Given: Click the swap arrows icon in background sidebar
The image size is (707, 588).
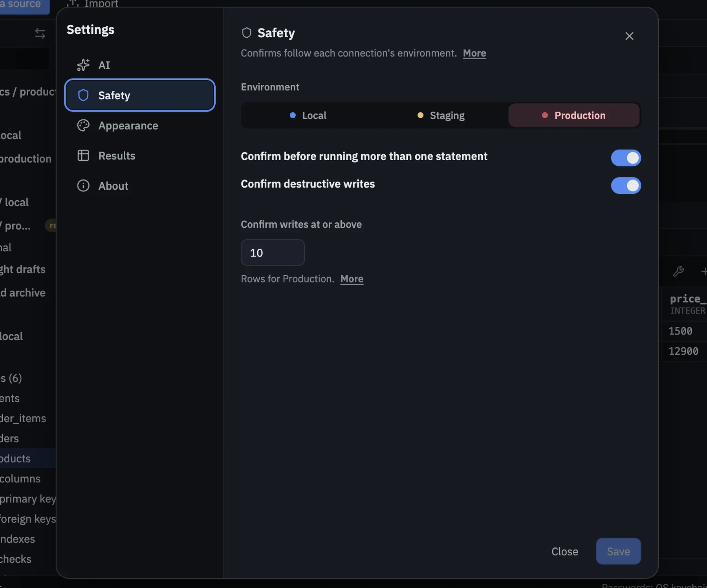Looking at the screenshot, I should [x=40, y=33].
